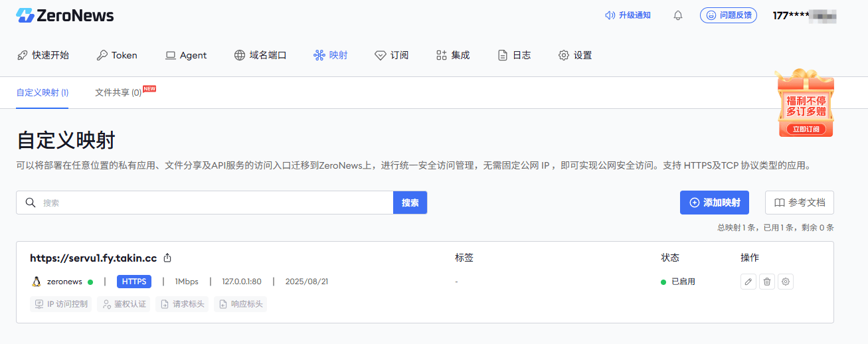Open the 订阅 menu item
This screenshot has width=868, height=344.
[392, 55]
